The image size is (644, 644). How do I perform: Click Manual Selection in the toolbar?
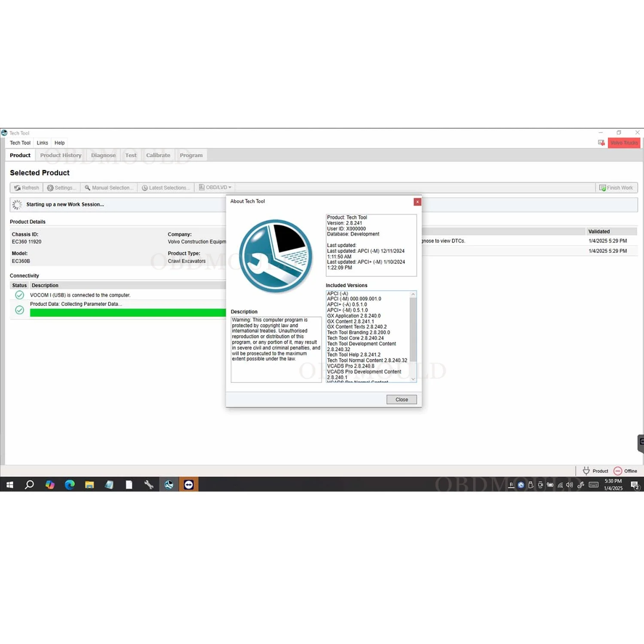pyautogui.click(x=109, y=188)
